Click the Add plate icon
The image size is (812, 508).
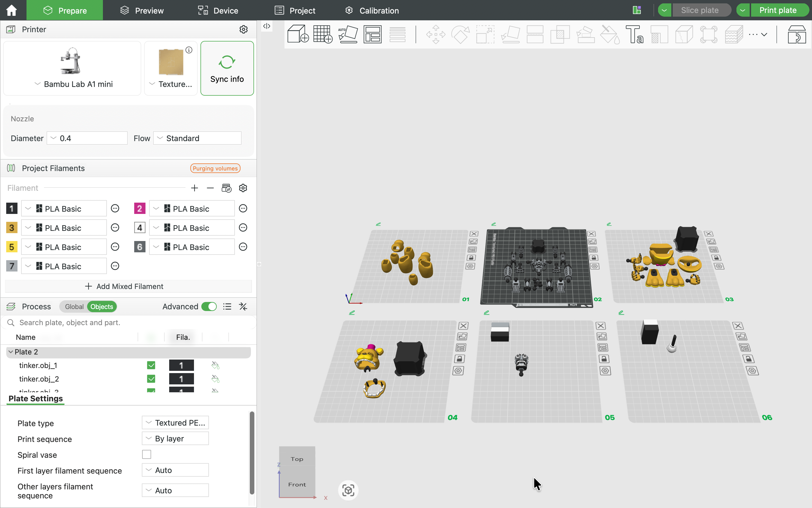323,34
